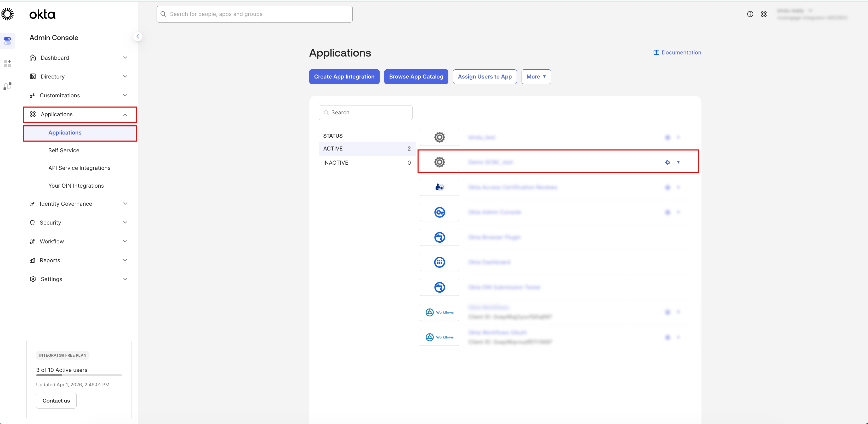Click the Okta sunburst logo at top left

7,14
